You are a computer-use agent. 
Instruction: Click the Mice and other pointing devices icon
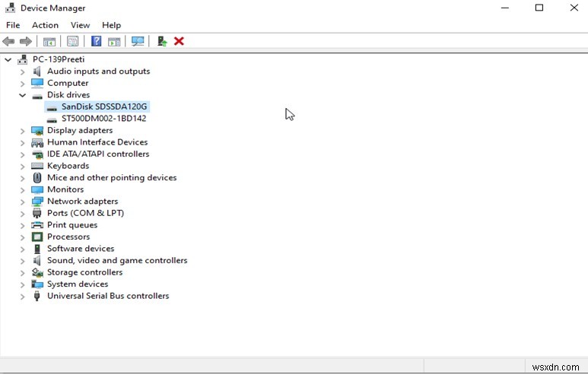(x=37, y=178)
